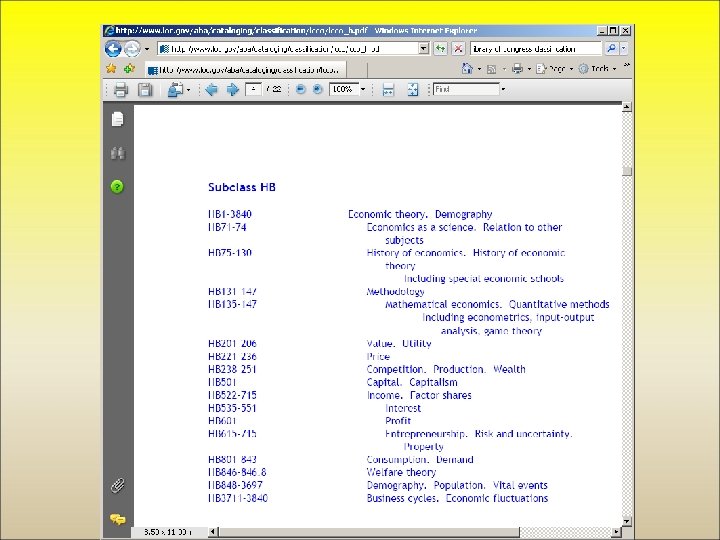Open the Attachments paperclip panel icon

click(x=118, y=485)
